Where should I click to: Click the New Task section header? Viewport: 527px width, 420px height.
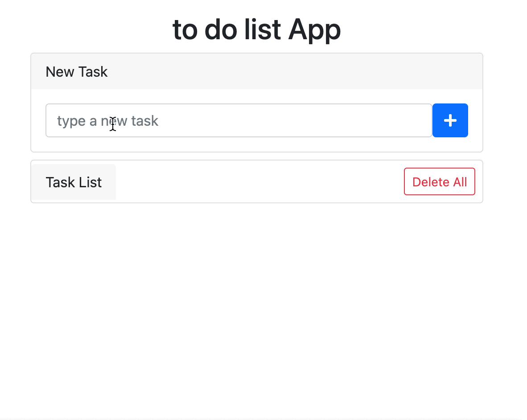[76, 71]
